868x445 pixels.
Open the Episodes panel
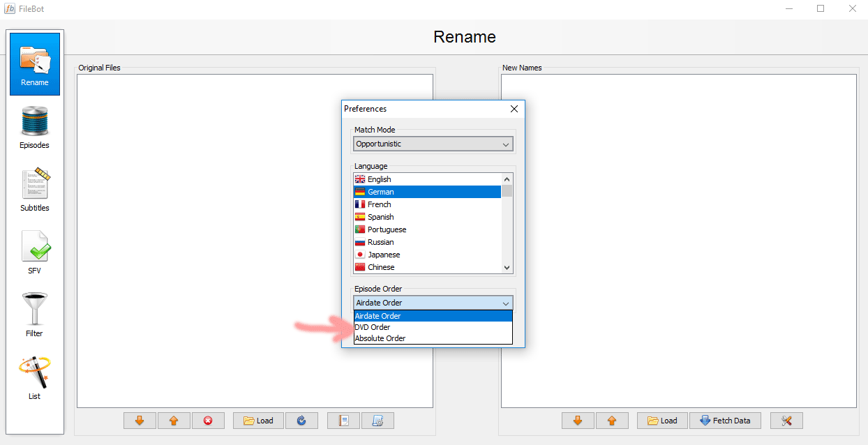click(x=35, y=127)
